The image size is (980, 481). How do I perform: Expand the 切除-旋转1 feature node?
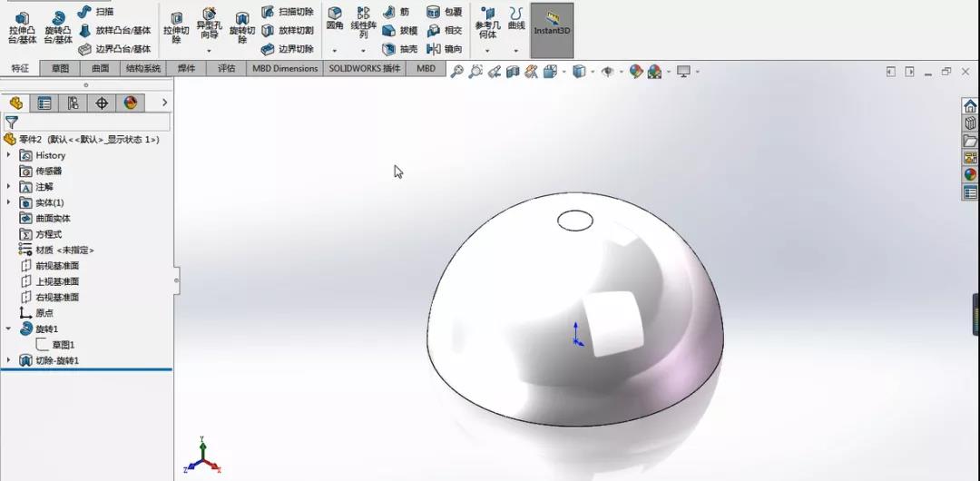pyautogui.click(x=9, y=360)
